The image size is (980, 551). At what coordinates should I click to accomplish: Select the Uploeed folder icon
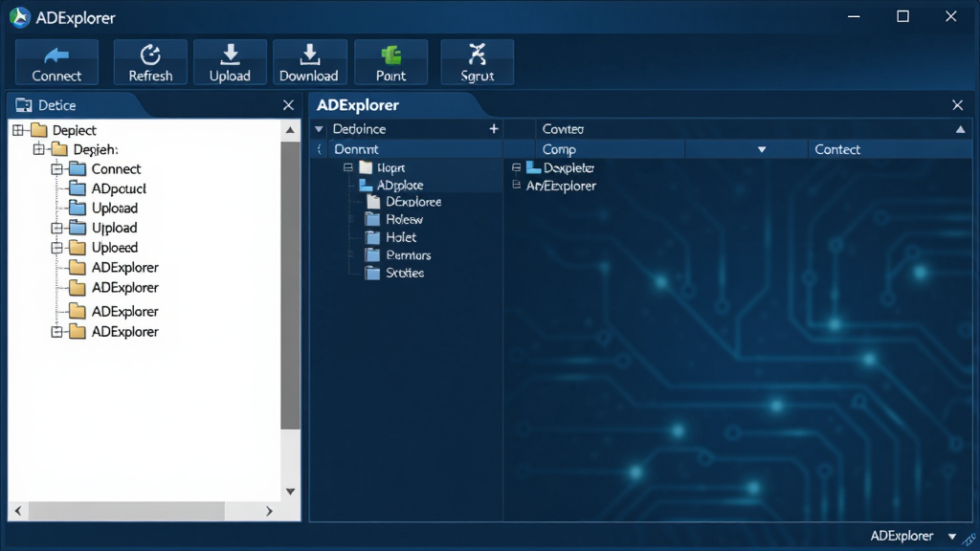tap(78, 248)
